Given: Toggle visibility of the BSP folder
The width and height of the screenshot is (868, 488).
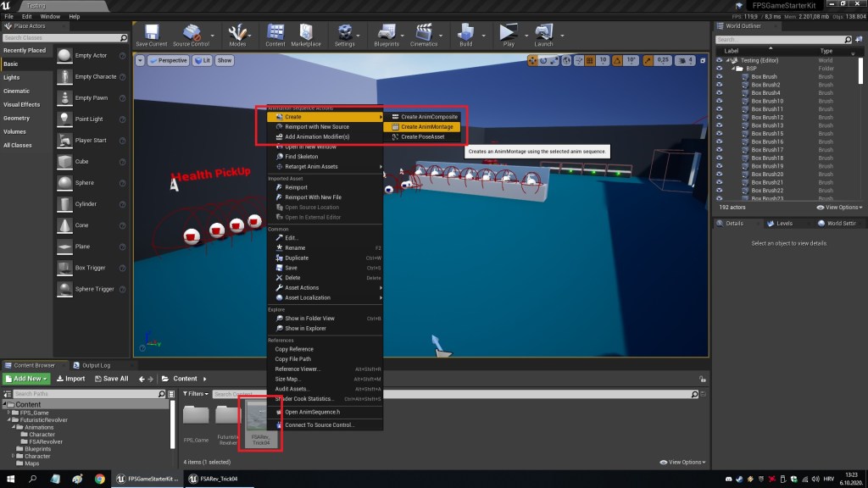Looking at the screenshot, I should pyautogui.click(x=720, y=69).
